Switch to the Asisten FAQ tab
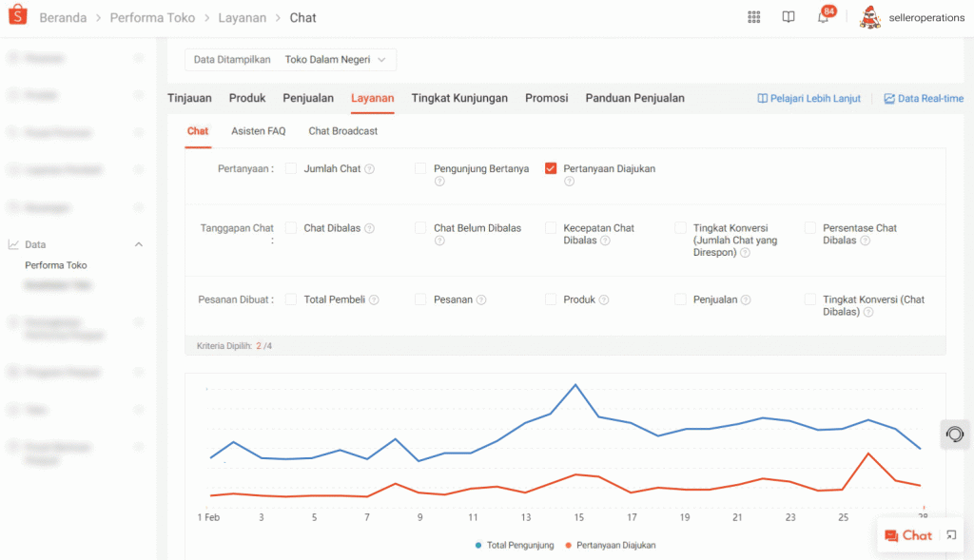This screenshot has height=560, width=974. 258,131
